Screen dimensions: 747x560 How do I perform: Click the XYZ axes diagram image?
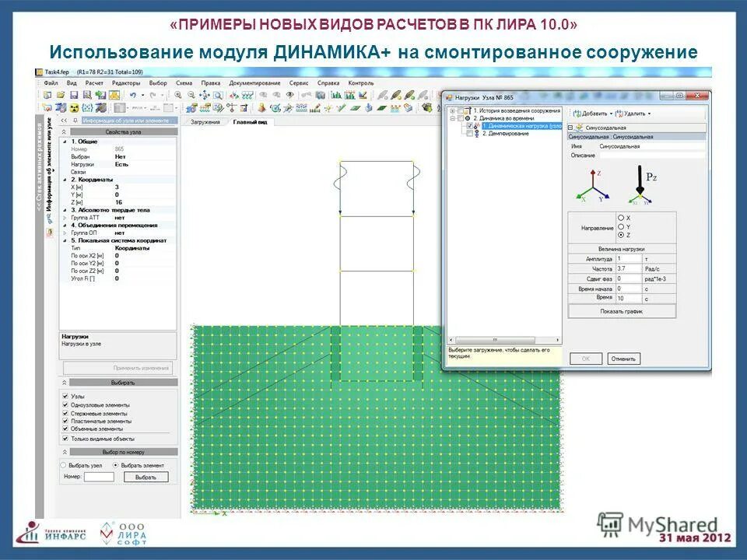pos(592,187)
